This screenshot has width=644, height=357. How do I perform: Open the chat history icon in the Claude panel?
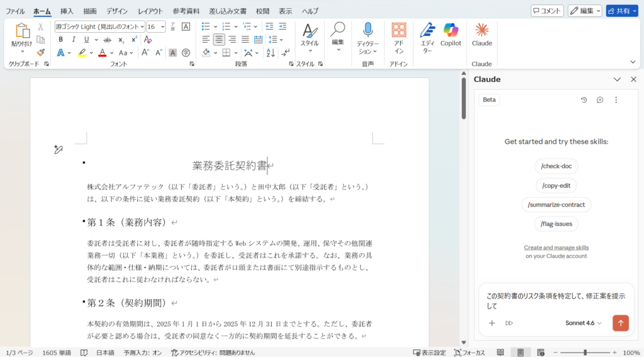tap(584, 99)
